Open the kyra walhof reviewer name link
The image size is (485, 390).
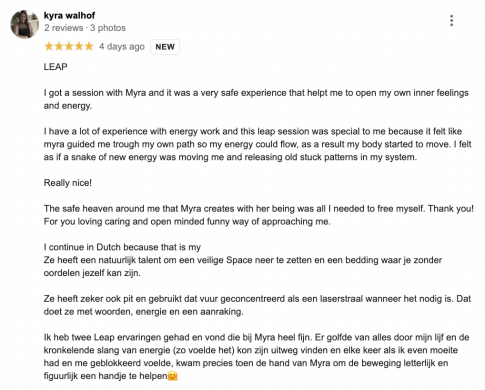(69, 15)
